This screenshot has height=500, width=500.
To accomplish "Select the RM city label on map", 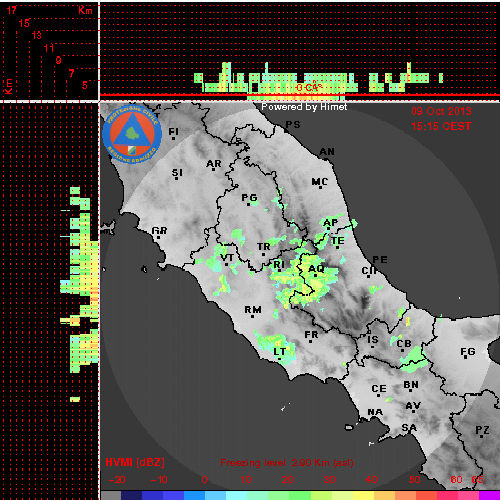I will 253,310.
